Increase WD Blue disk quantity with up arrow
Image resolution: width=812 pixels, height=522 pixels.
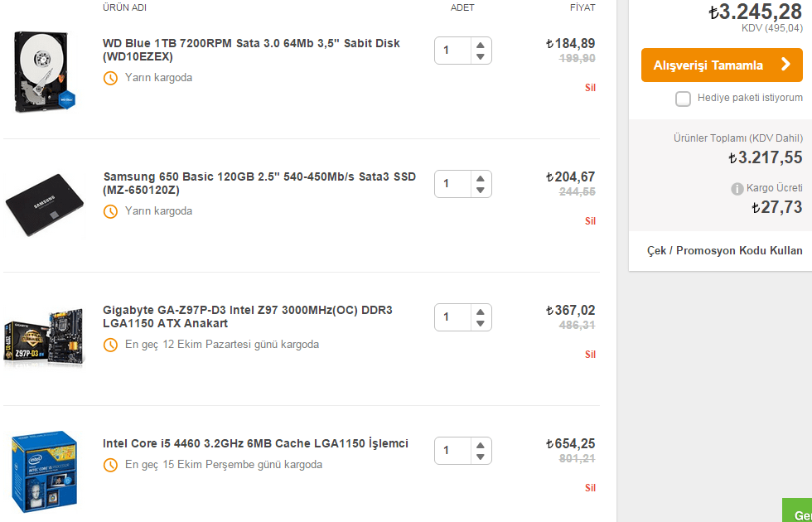(x=480, y=44)
